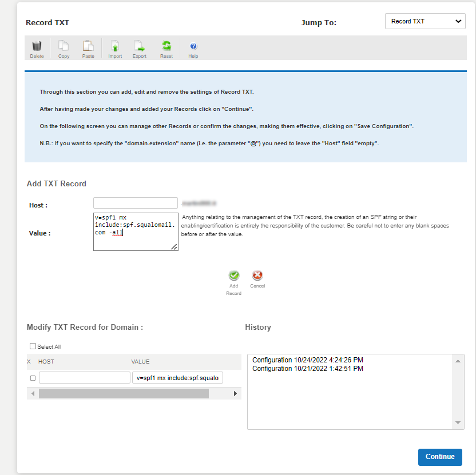Select Configuration 10/24/2022 4:24:26 PM history entry
This screenshot has width=476, height=475.
(x=307, y=360)
